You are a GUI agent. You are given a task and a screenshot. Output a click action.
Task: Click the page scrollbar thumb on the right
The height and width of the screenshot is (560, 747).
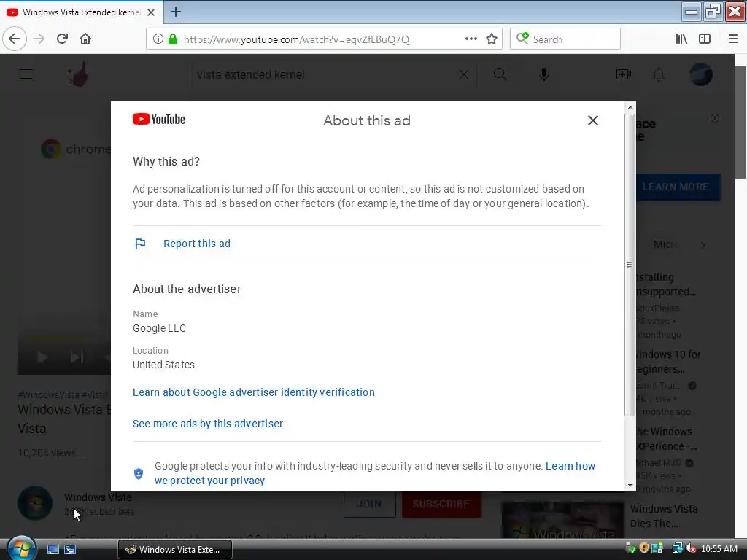(x=741, y=122)
